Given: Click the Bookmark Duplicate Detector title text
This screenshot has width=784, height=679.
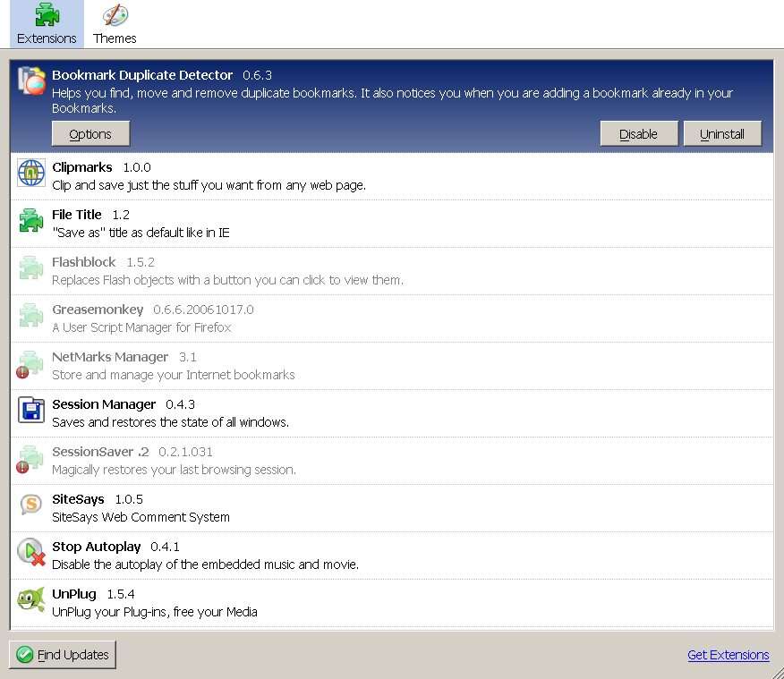Looking at the screenshot, I should point(142,75).
